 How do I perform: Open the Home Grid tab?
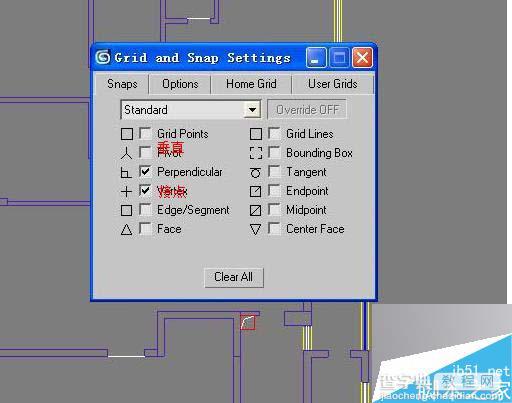[251, 84]
